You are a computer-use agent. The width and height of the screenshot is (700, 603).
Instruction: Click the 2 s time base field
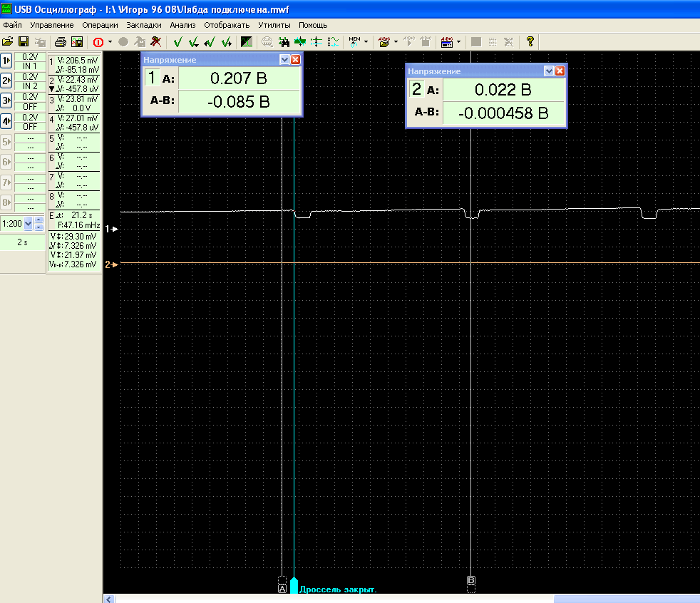[x=23, y=242]
